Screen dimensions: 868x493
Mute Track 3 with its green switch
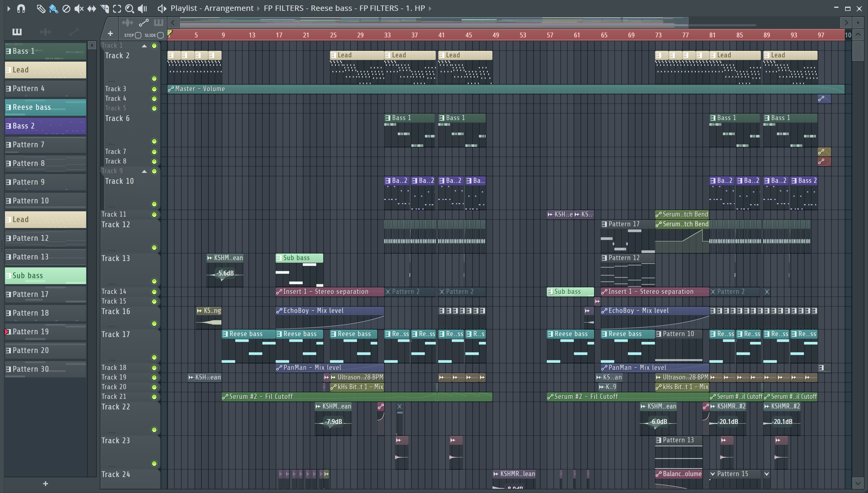pos(154,89)
